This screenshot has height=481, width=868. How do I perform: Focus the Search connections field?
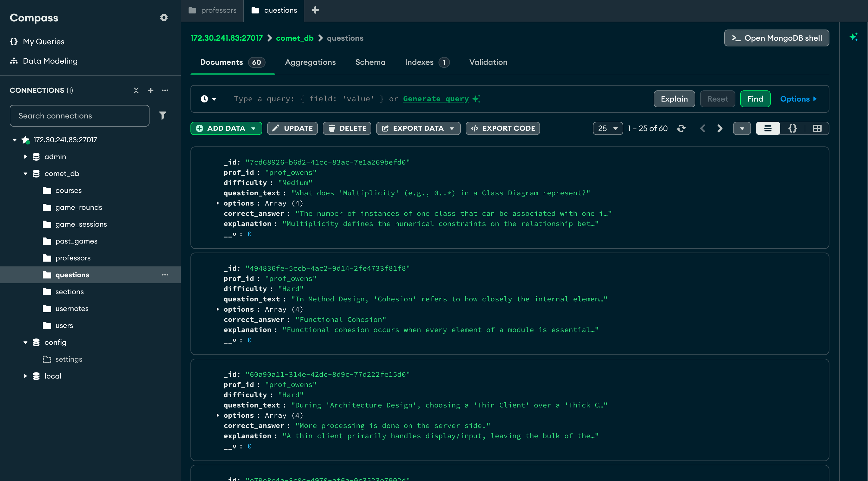click(80, 115)
